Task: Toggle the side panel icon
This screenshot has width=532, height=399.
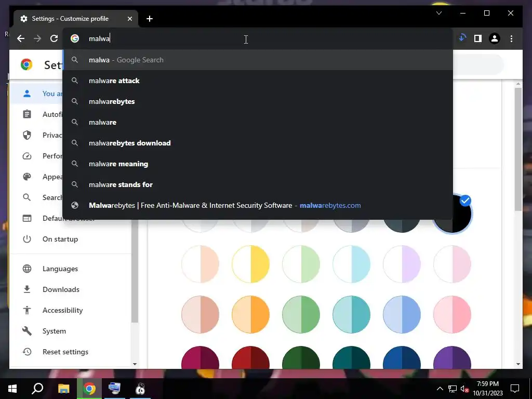Action: (478, 38)
